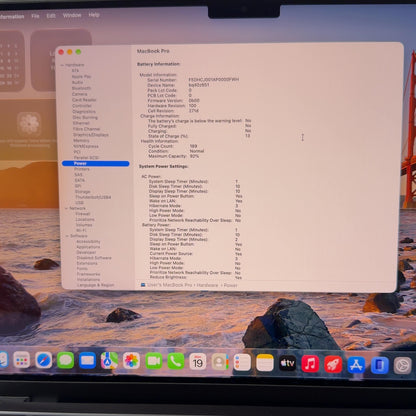Open the Calendar icon showing 19

[198, 362]
